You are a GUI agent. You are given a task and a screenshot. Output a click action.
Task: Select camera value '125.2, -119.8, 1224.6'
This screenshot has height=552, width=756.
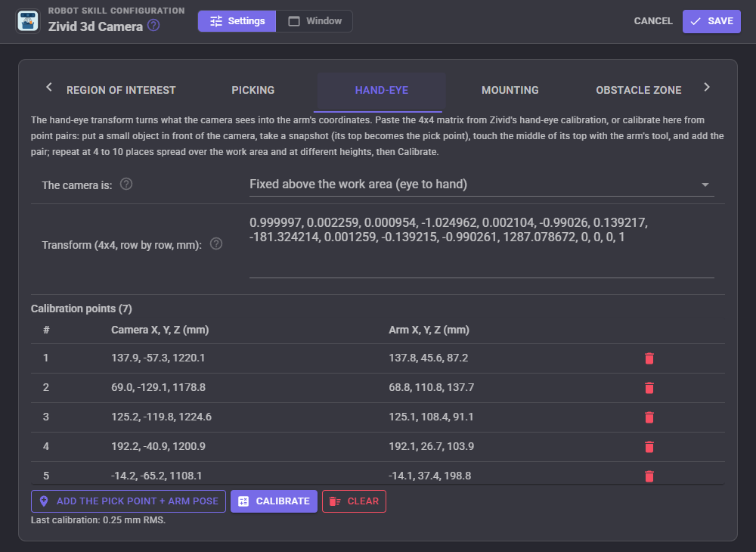[161, 417]
